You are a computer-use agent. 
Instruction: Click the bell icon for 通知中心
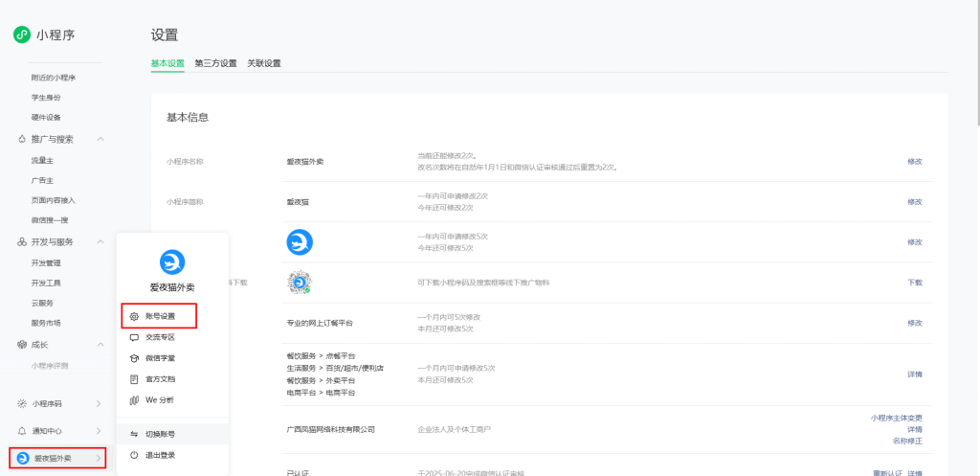click(x=22, y=431)
